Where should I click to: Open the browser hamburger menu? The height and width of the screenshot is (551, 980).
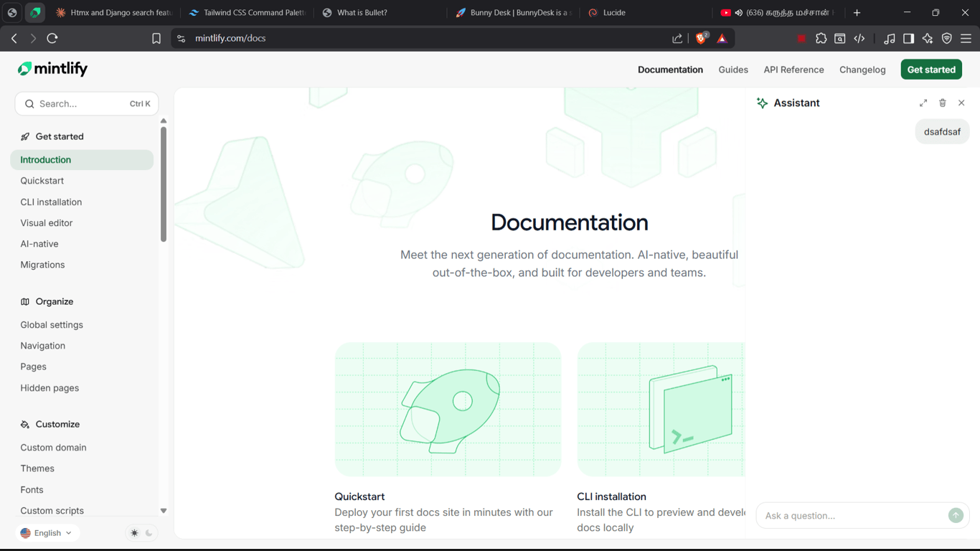[x=966, y=39]
